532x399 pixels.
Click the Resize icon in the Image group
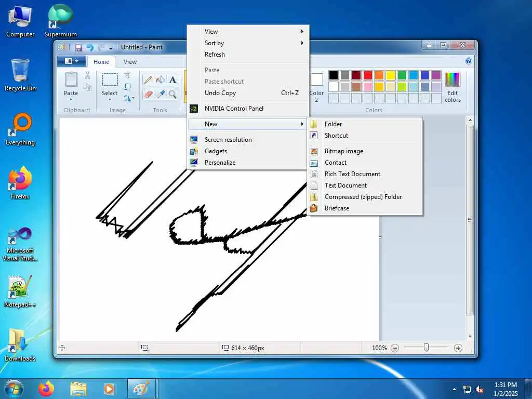127,87
